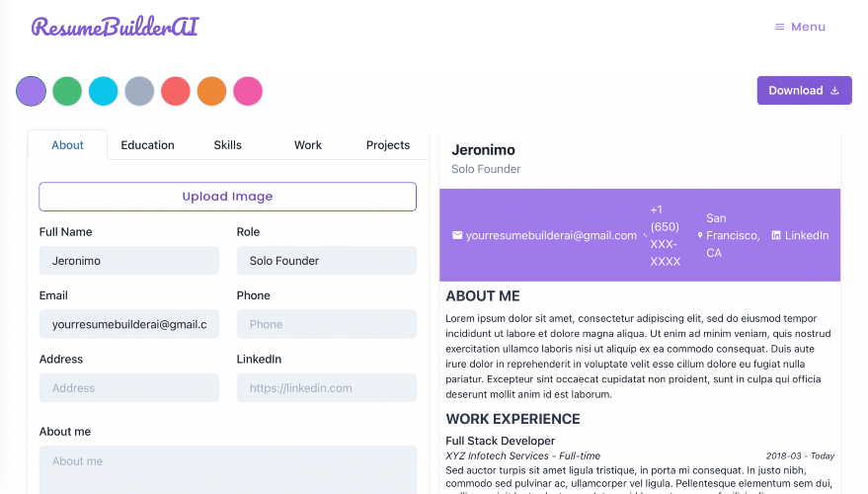Click the location pin icon beside San Francisco
Image resolution: width=868 pixels, height=494 pixels.
coord(700,235)
